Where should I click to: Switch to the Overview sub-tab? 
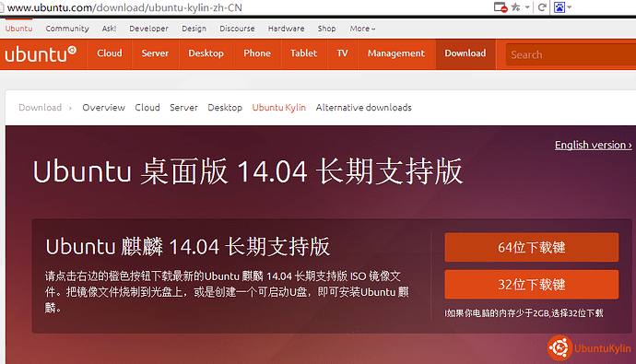coord(103,108)
